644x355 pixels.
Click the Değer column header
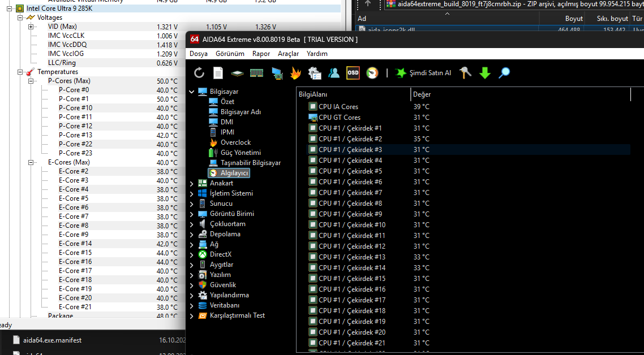click(422, 94)
